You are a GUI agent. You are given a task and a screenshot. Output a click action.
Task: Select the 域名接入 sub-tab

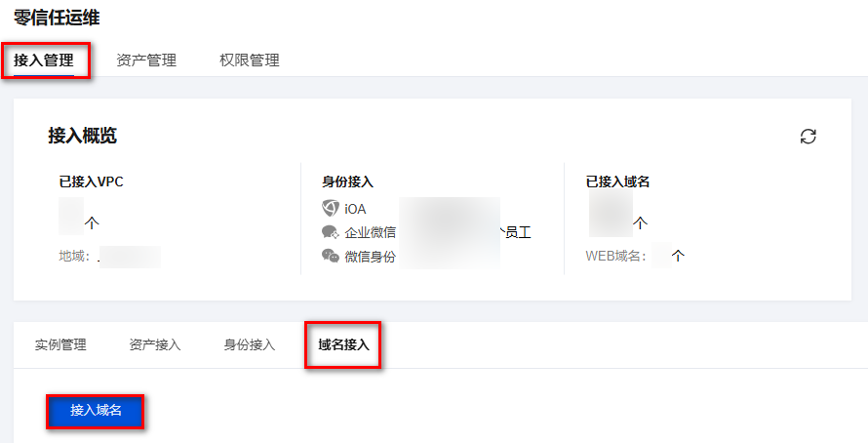(x=343, y=345)
